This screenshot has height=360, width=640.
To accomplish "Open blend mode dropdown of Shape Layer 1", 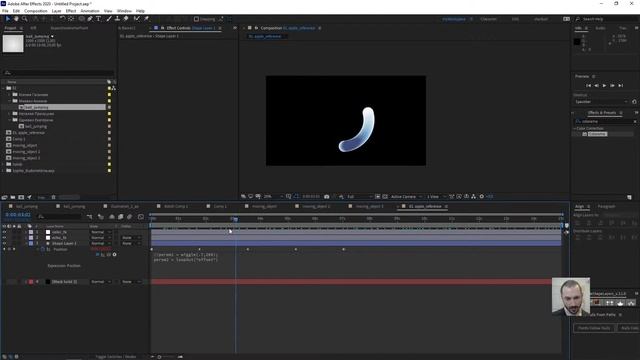I will tap(101, 243).
